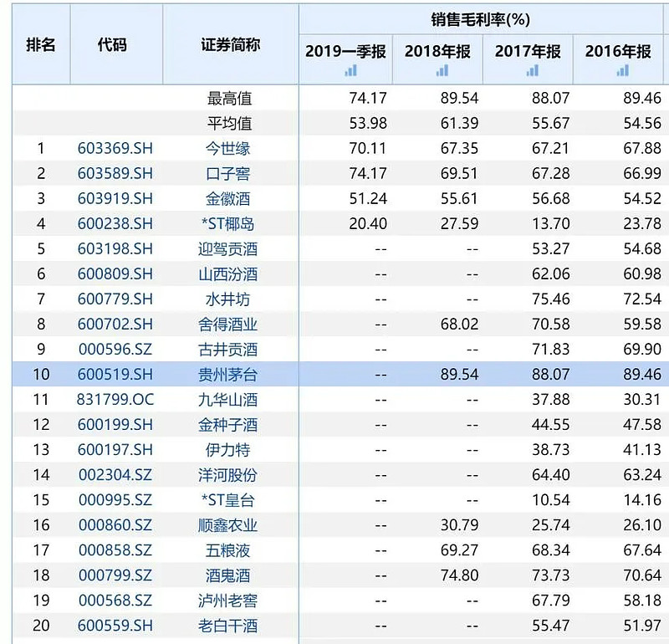Viewport: 669px width, 644px height.
Task: Open the 水井坊 stock name link
Action: pos(227,299)
